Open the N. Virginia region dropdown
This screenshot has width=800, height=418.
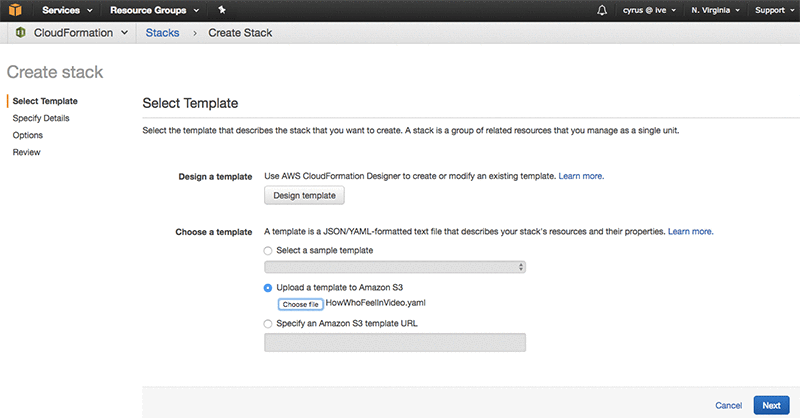(715, 10)
